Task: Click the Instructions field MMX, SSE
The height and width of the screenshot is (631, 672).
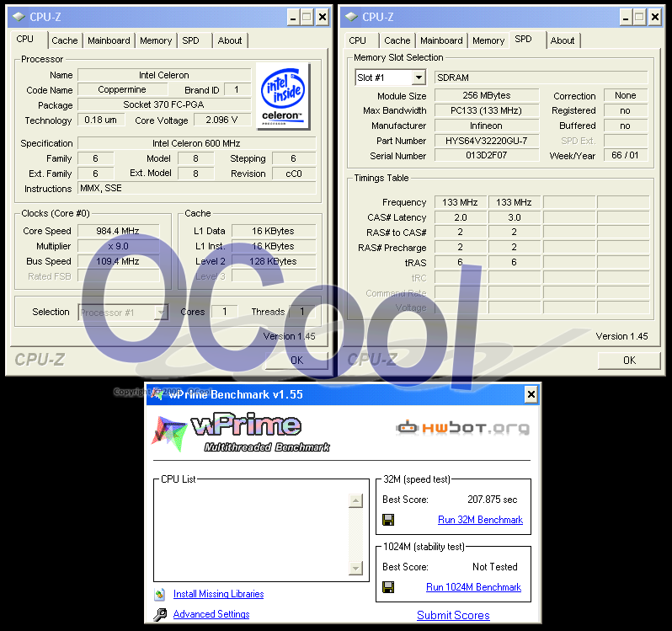Action: [196, 188]
